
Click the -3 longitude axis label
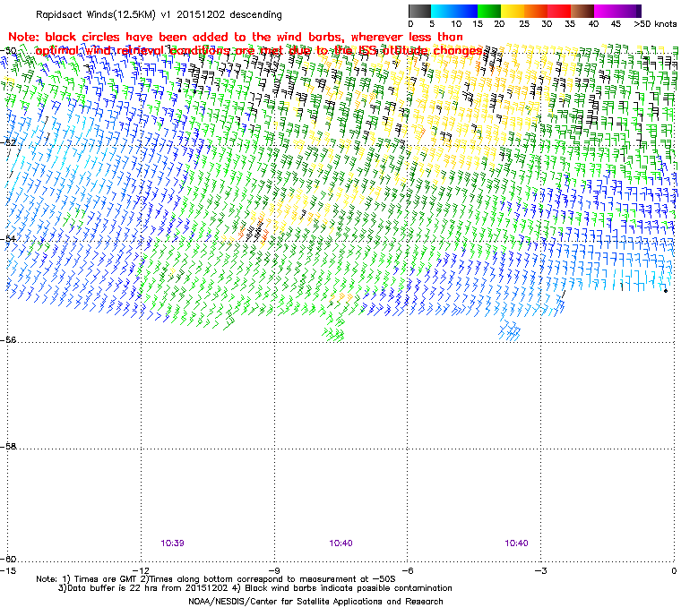point(540,570)
